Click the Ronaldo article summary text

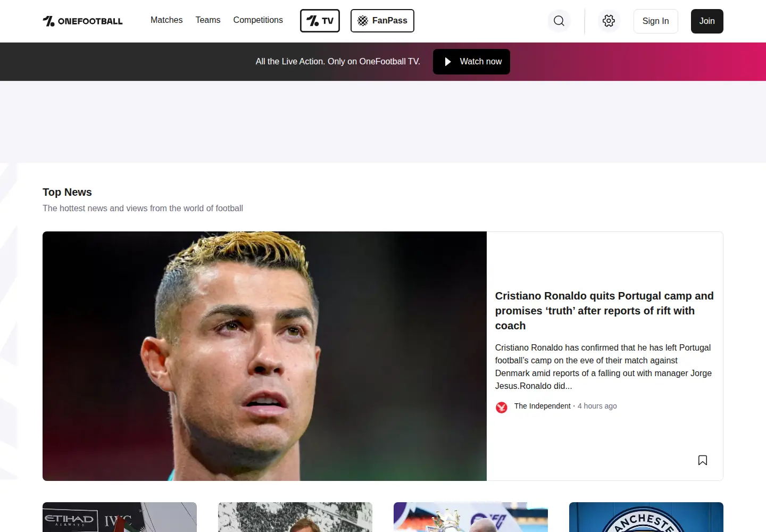click(x=604, y=367)
